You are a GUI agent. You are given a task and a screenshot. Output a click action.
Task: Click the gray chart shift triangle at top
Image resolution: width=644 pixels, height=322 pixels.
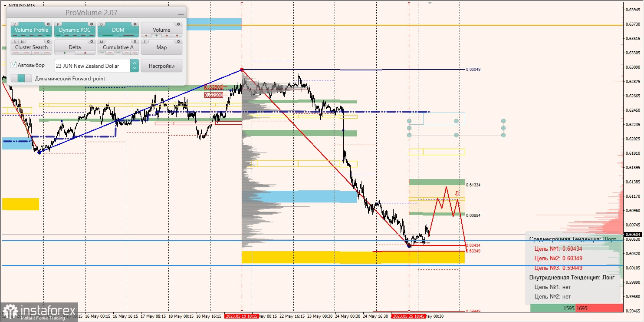coord(430,3)
